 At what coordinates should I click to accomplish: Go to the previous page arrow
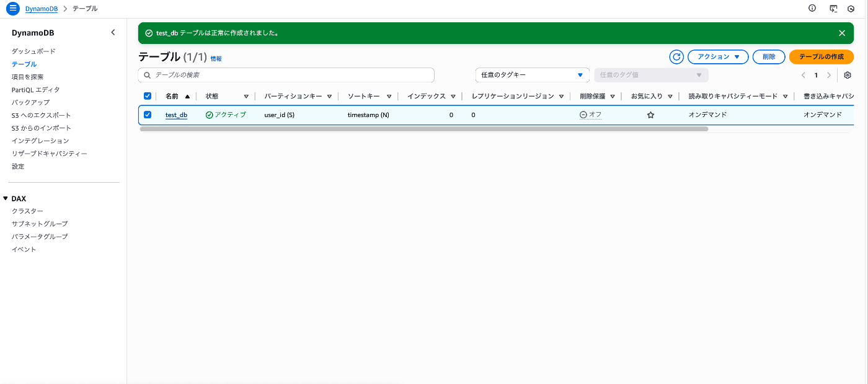803,75
